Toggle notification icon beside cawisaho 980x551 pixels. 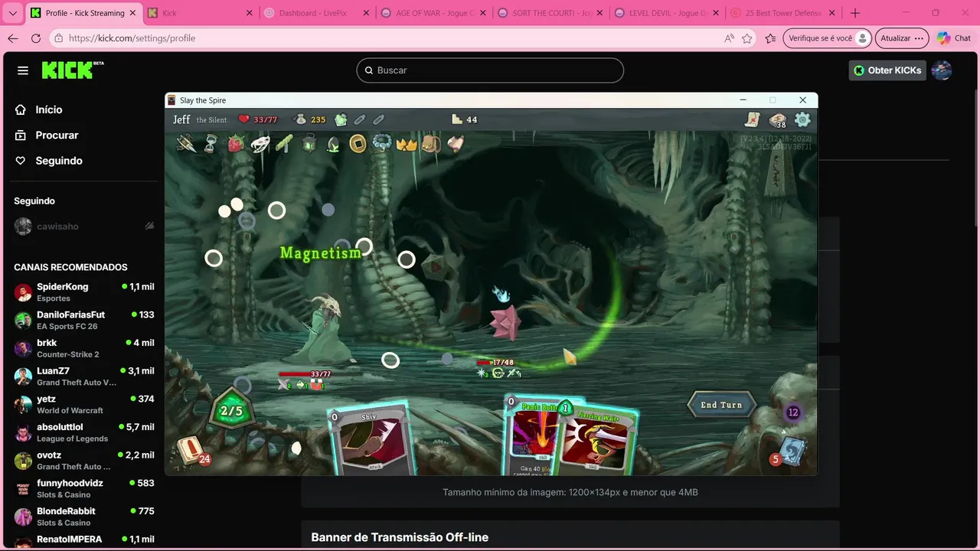149,227
